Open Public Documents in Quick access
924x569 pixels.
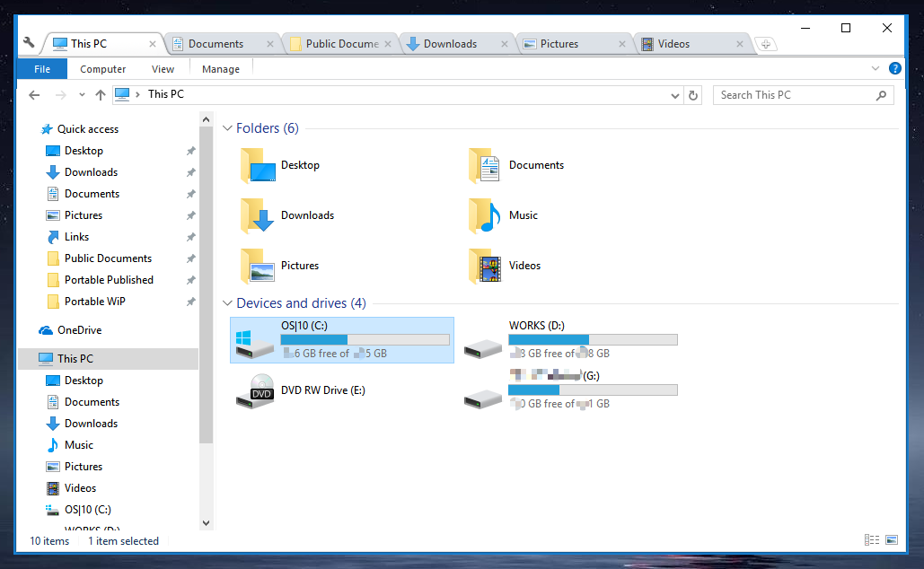[108, 258]
